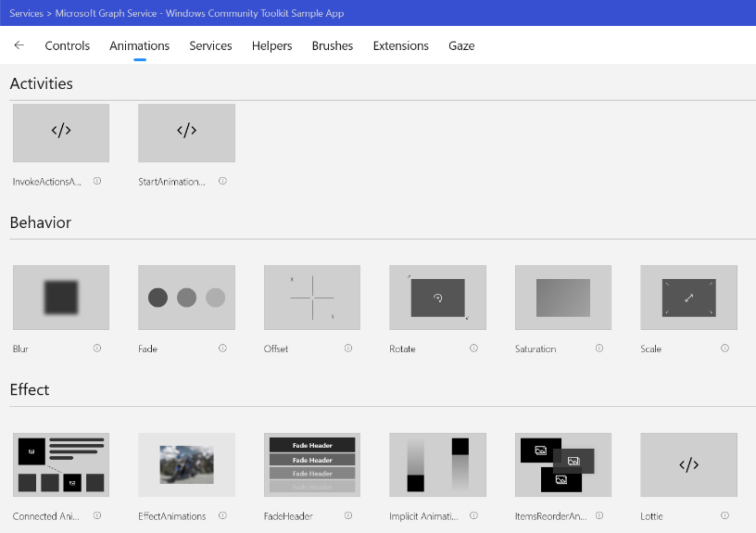Click the FadeHeader label text

click(x=288, y=516)
